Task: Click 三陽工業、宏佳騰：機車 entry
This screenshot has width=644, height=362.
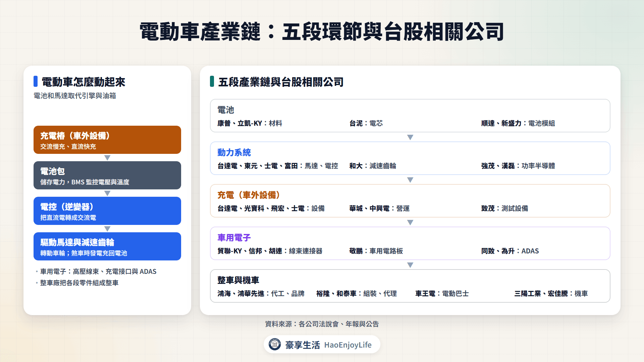Action: click(551, 294)
